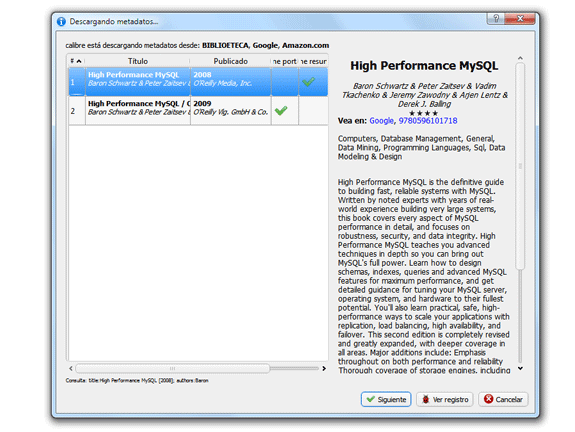Open the Google link
The width and height of the screenshot is (575, 432).
381,121
